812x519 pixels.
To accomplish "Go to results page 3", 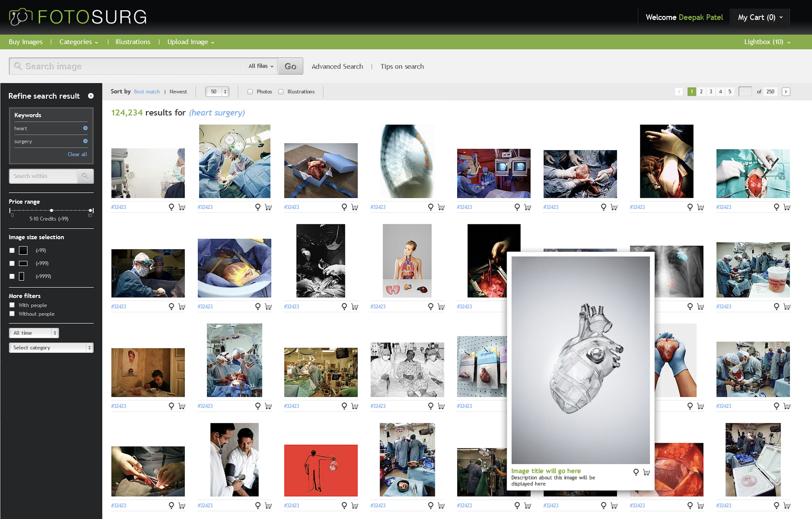I will coord(711,91).
